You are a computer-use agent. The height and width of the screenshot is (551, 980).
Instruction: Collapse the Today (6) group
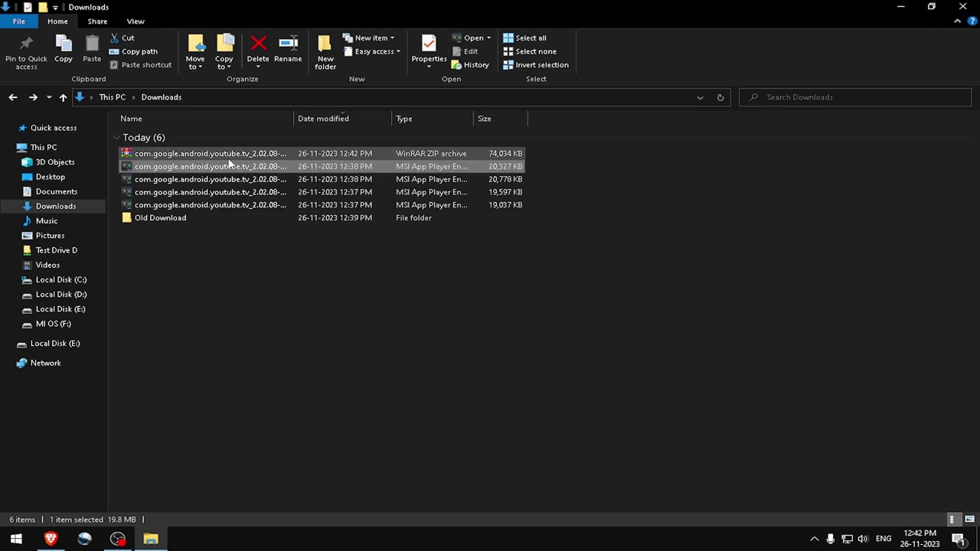click(x=116, y=138)
